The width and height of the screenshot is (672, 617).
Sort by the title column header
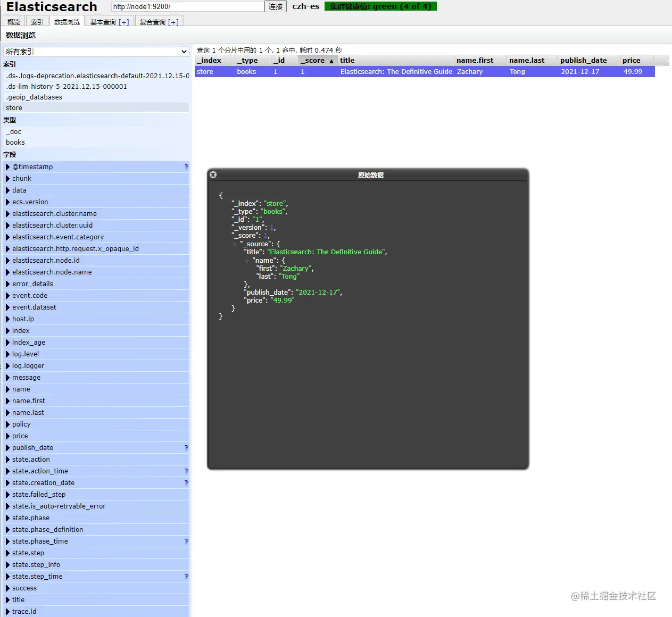(395, 61)
